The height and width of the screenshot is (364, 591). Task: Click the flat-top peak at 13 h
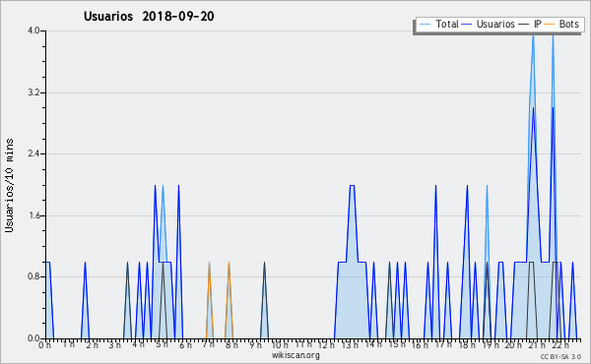coord(352,186)
